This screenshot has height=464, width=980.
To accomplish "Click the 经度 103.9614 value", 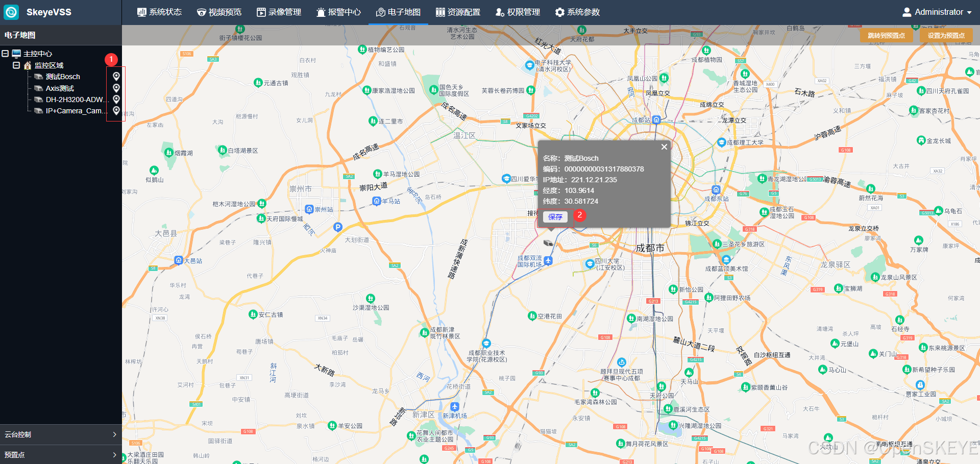I will [x=579, y=190].
